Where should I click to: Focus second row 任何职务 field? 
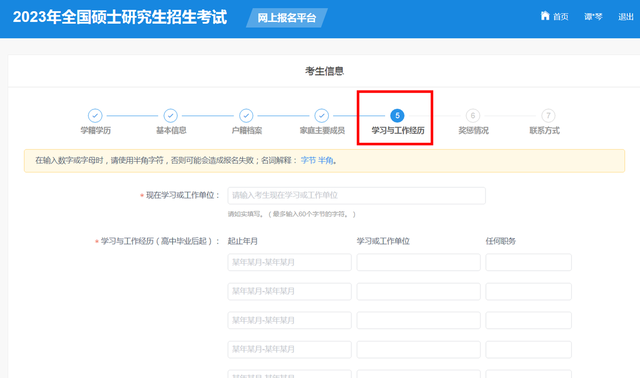[x=529, y=291]
